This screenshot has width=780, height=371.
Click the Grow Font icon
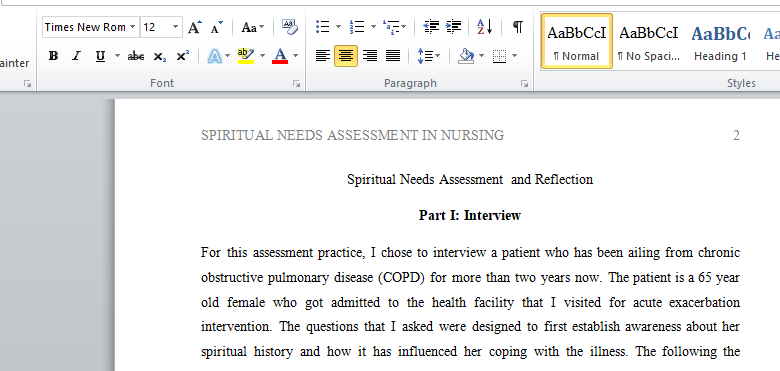point(195,27)
